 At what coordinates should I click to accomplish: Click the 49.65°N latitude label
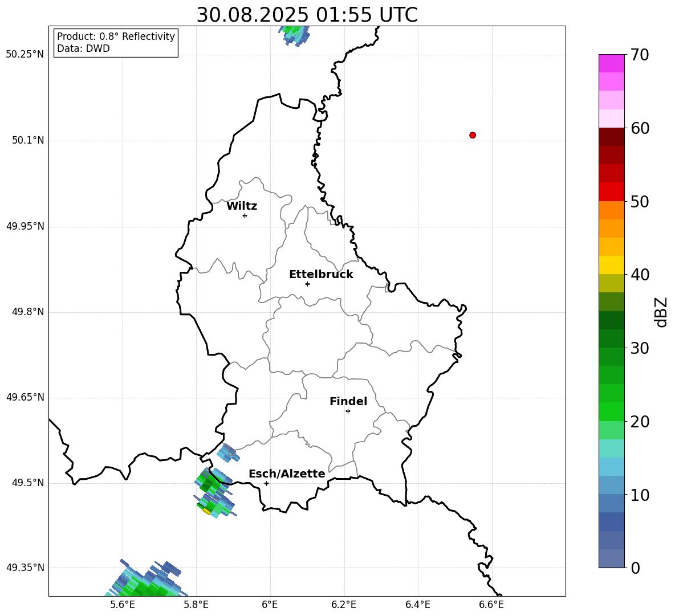pos(25,397)
